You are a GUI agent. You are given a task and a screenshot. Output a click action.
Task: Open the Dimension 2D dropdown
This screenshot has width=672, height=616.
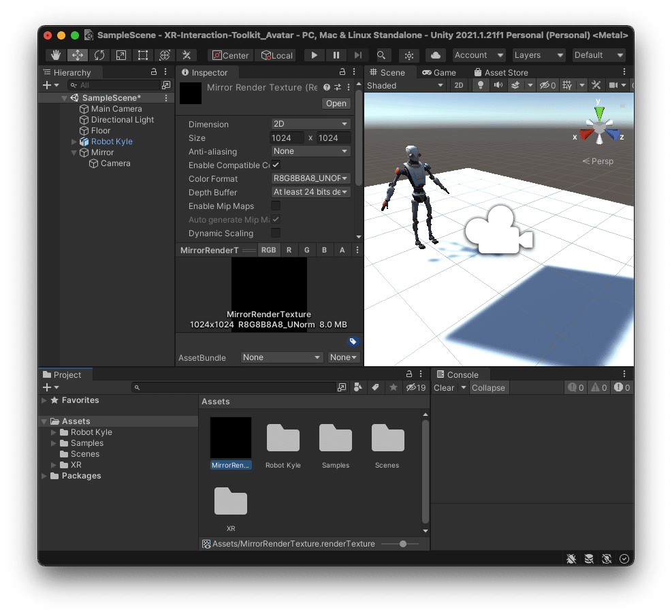point(310,124)
